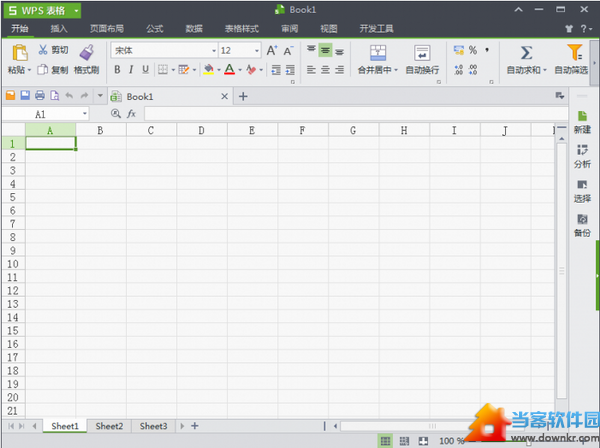This screenshot has width=600, height=448.
Task: Toggle Underline formatting
Action: pyautogui.click(x=145, y=70)
